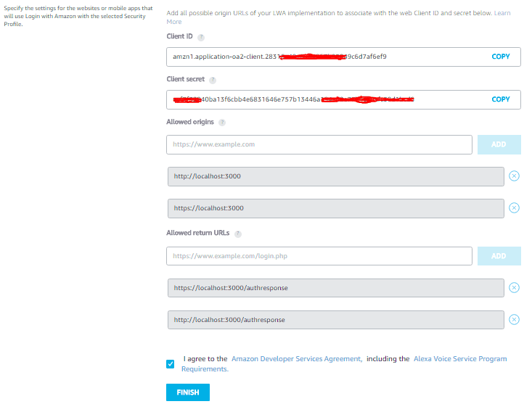The height and width of the screenshot is (404, 532).
Task: Open the Amazon Developer Services Agreement link
Action: (x=297, y=358)
